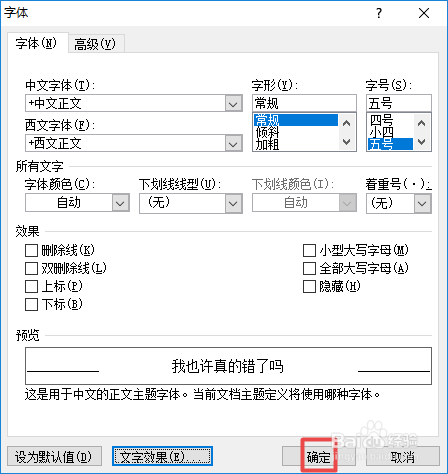This screenshot has height=474, width=448.
Task: Enable the 删除线 strikethrough checkbox
Action: pos(31,250)
